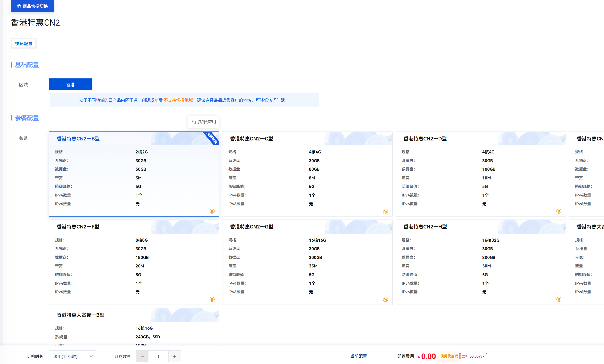Click the 使用优惠码 button
604x364 pixels.
coord(449,356)
